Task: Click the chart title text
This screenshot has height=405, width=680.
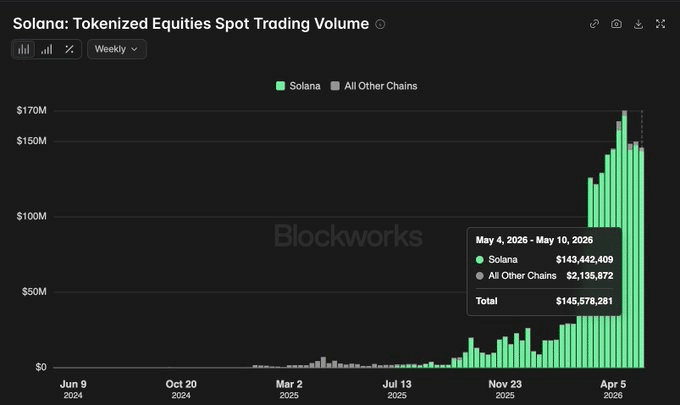Action: pos(191,24)
